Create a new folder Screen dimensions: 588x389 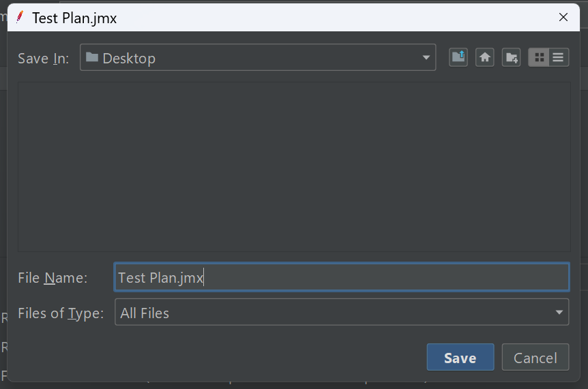[511, 57]
